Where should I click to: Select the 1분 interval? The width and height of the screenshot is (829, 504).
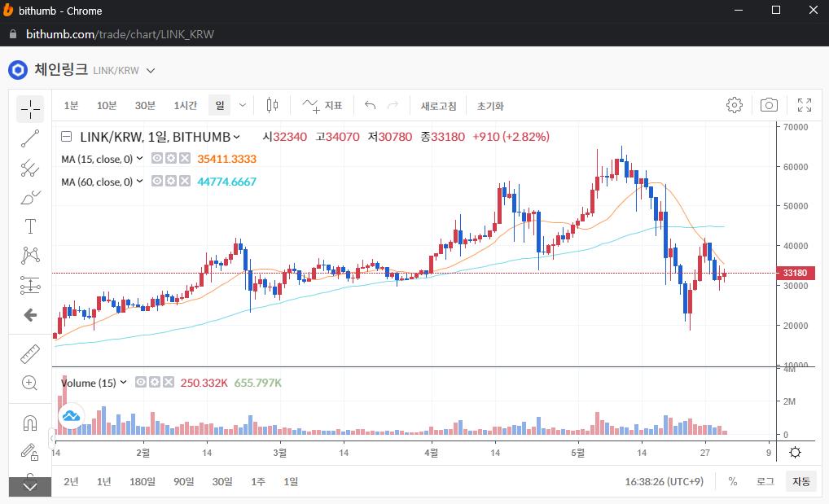tap(71, 106)
